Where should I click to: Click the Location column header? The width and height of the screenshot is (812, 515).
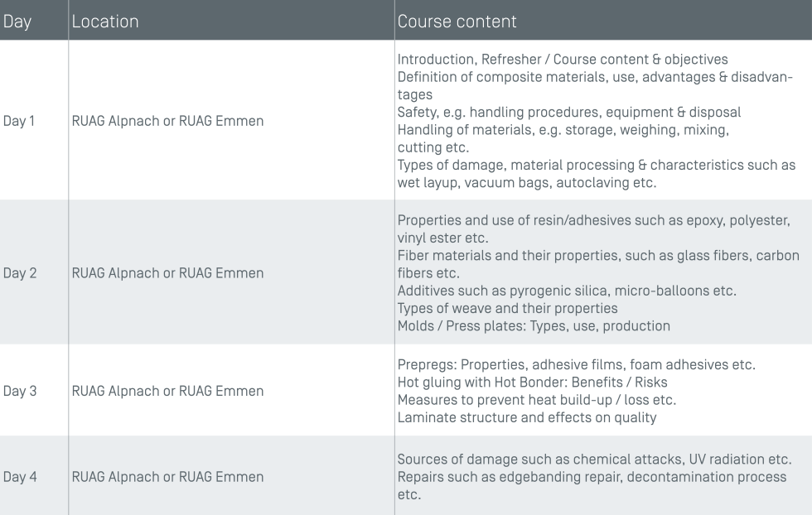coord(105,22)
